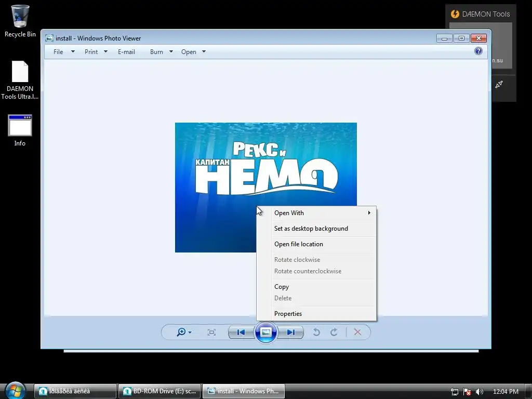
Task: Click the red delete X icon
Action: [357, 332]
